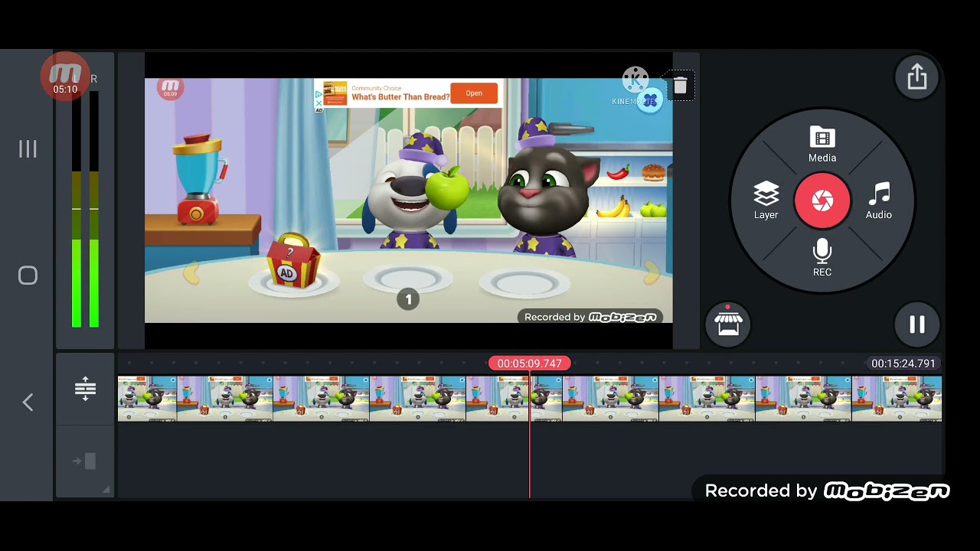Screen dimensions: 980x551
Task: Tap the Android home square button
Action: [x=28, y=275]
